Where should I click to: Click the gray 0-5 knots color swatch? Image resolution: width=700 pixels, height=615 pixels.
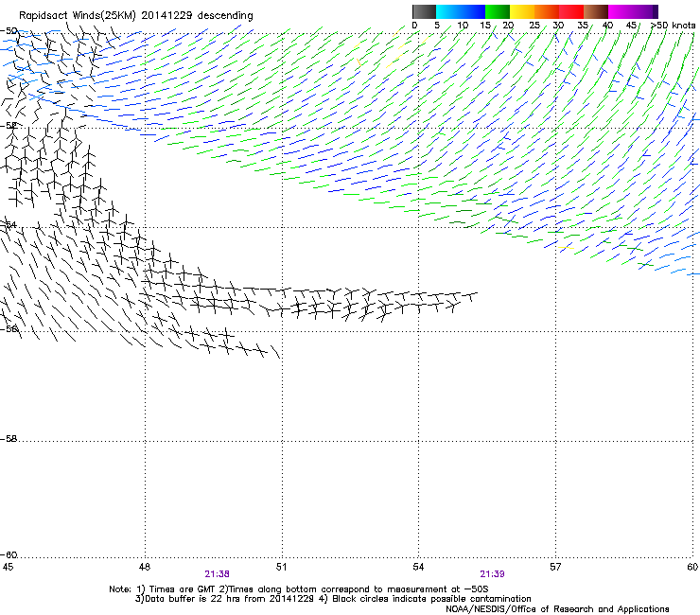tap(424, 11)
